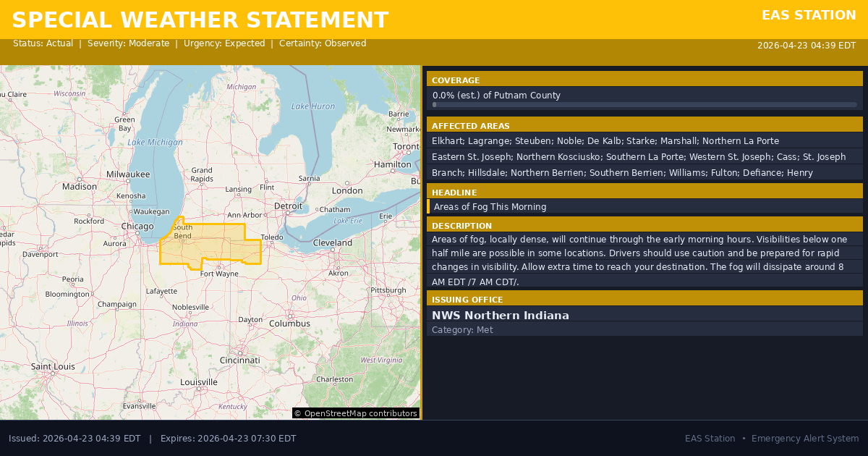This screenshot has width=868, height=456.
Task: Click the Severity: Moderate status field
Action: coord(128,43)
